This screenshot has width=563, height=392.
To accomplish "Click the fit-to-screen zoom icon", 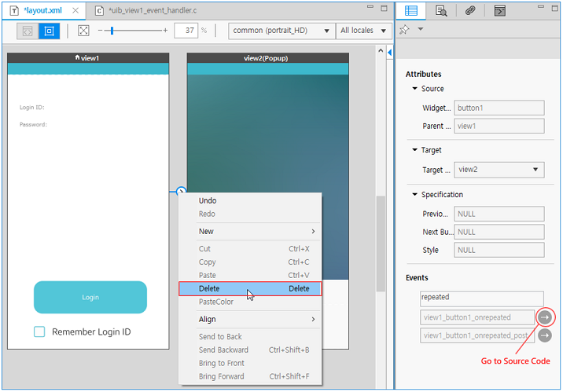I will 83,31.
